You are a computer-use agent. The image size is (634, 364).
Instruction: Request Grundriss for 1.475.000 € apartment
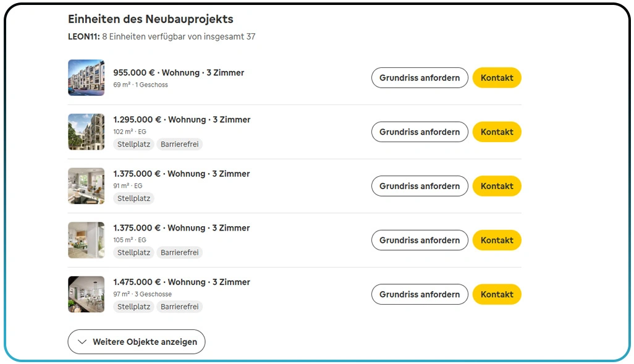[420, 294]
